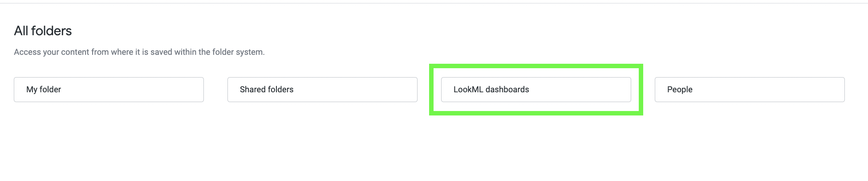Image resolution: width=868 pixels, height=181 pixels.
Task: Pick the folder card labeled Shared folders
Action: coord(322,90)
